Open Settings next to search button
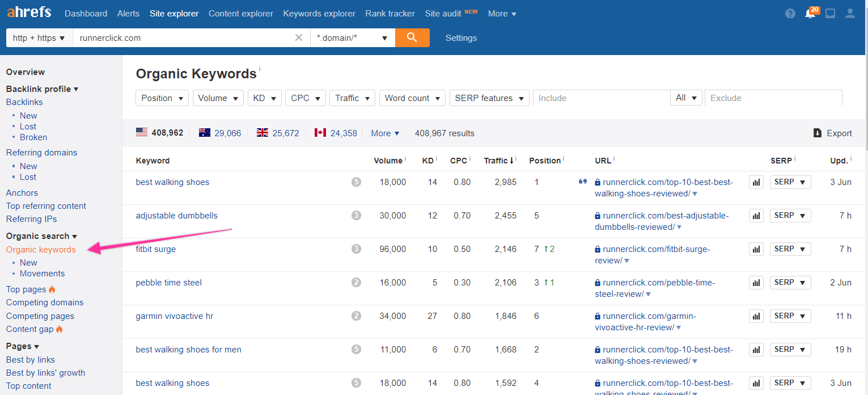Image resolution: width=868 pixels, height=395 pixels. 461,38
